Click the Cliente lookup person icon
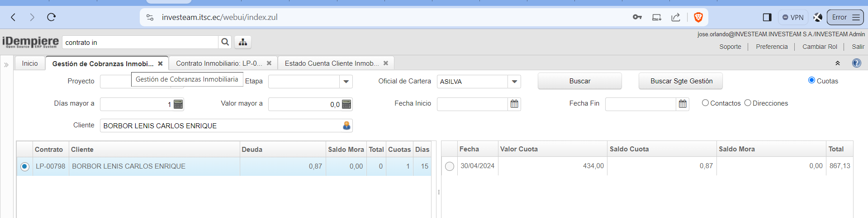This screenshot has width=868, height=218. [x=346, y=126]
